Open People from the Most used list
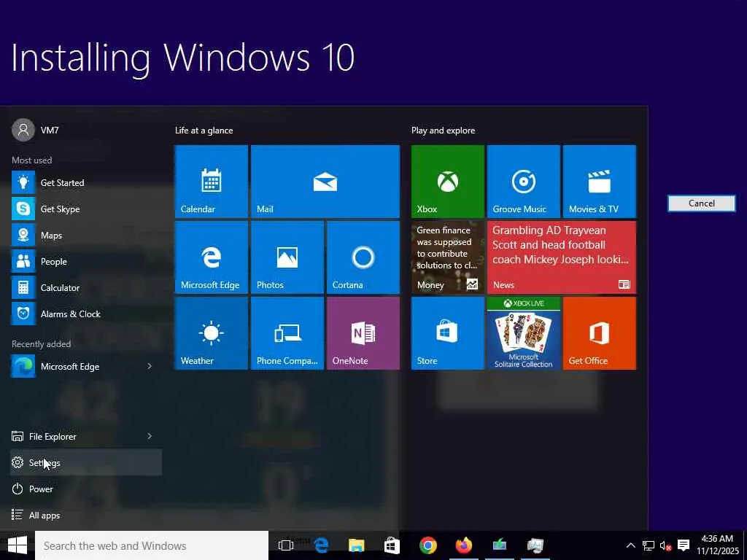Screen dimensions: 747x560 (x=86, y=262)
